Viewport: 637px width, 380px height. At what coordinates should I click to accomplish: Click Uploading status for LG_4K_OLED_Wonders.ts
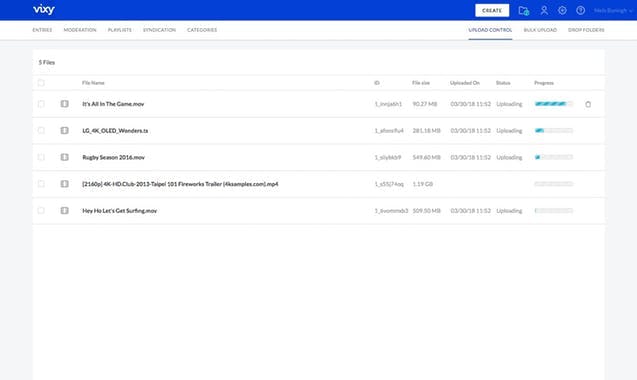click(509, 130)
